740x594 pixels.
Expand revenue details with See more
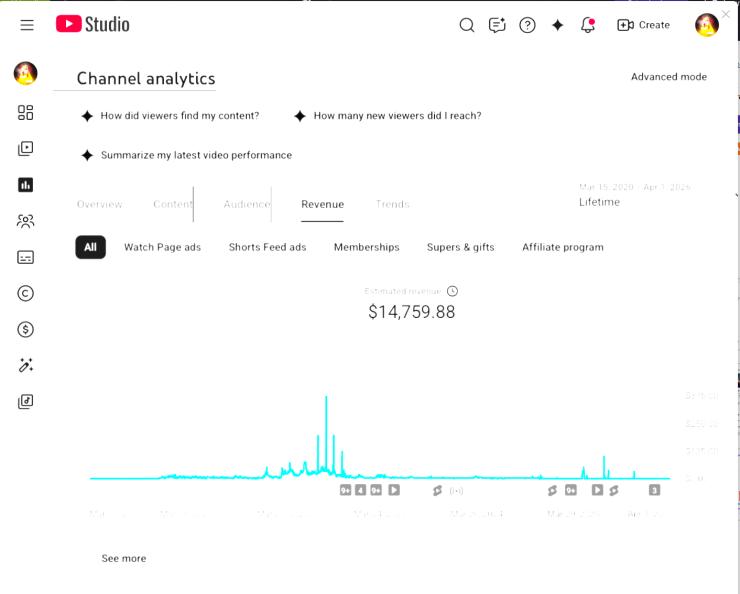[x=123, y=558]
